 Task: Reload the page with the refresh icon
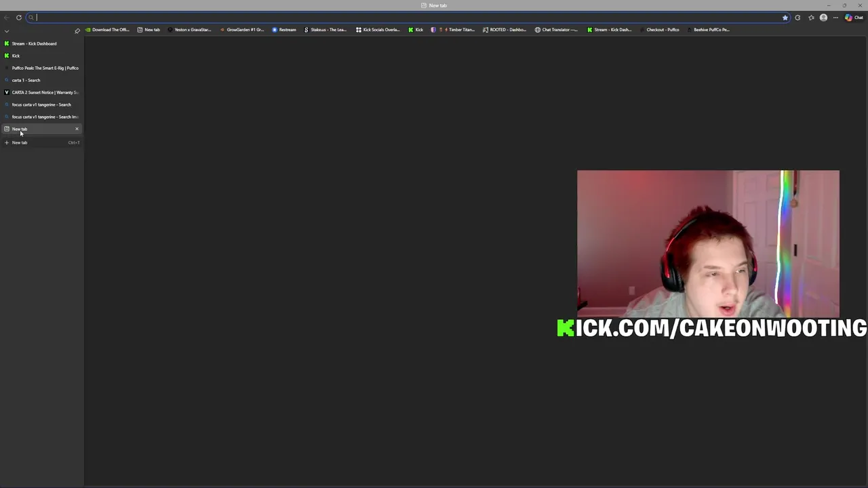tap(19, 18)
